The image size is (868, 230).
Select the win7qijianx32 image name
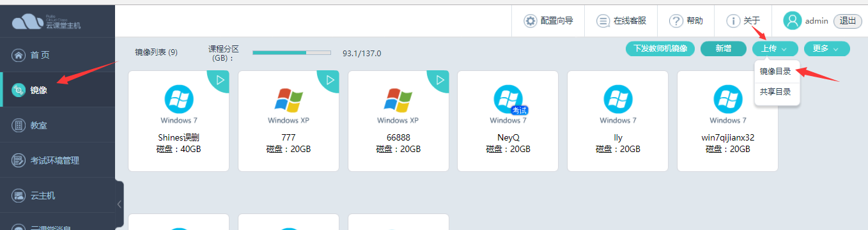[727, 137]
